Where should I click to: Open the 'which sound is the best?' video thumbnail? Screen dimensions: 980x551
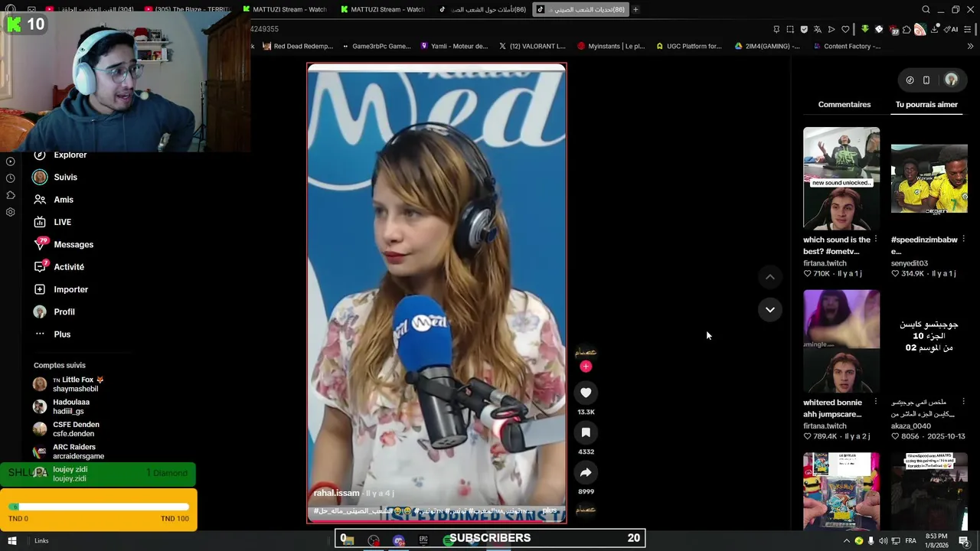[x=841, y=178]
